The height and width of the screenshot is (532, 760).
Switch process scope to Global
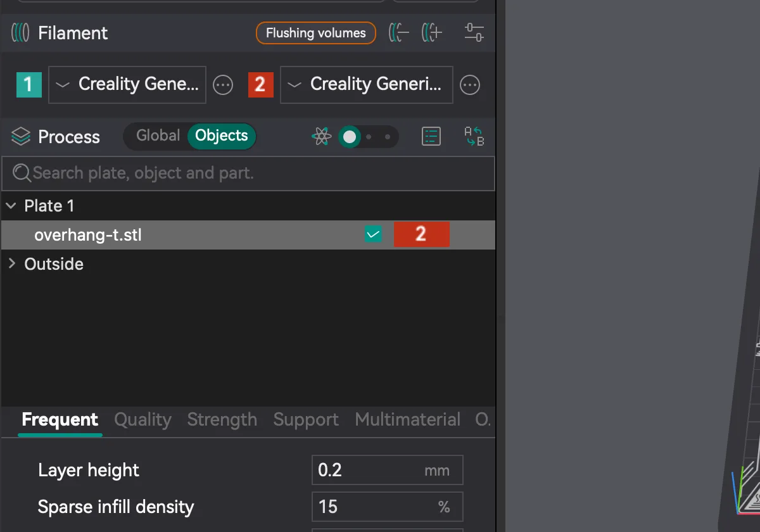point(158,136)
